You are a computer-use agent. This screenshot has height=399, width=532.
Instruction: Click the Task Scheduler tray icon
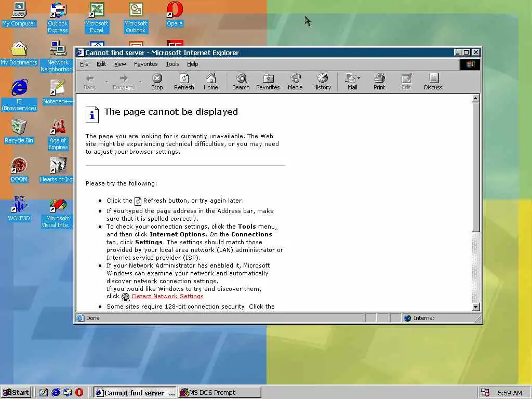click(x=485, y=393)
